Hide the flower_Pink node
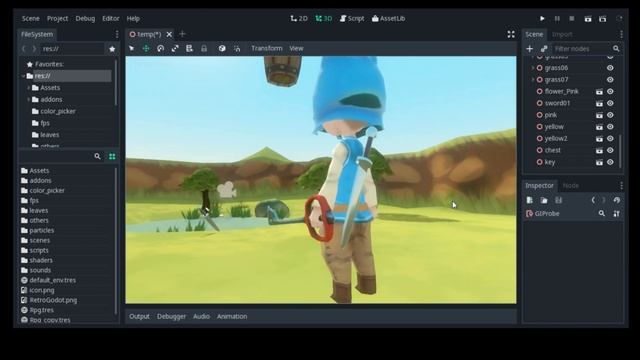The width and height of the screenshot is (640, 360). click(x=610, y=91)
